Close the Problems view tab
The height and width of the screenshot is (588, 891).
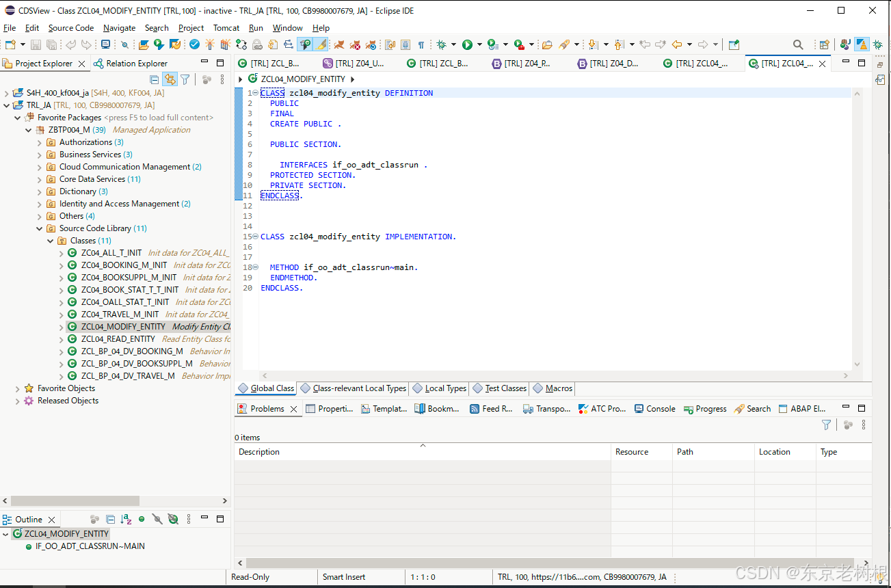pos(293,409)
